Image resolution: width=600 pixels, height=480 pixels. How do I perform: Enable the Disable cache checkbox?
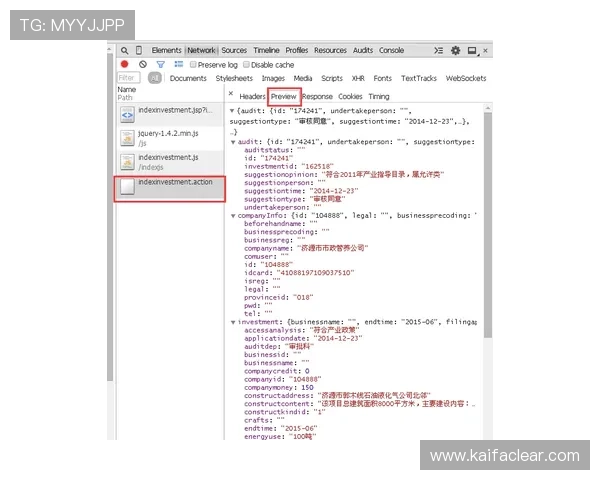click(246, 64)
